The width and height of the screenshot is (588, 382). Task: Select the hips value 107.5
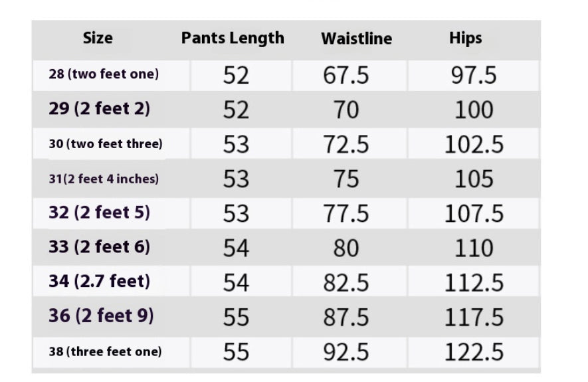point(474,213)
